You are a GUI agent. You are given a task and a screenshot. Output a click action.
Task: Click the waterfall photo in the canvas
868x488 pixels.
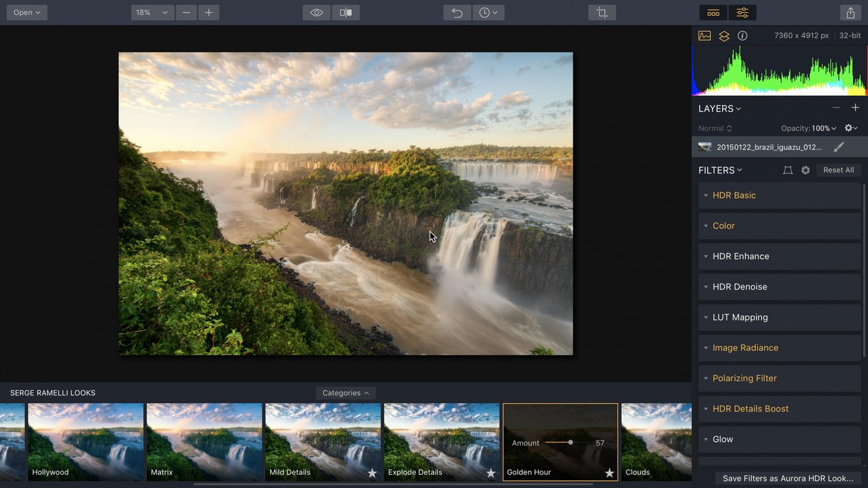point(345,203)
